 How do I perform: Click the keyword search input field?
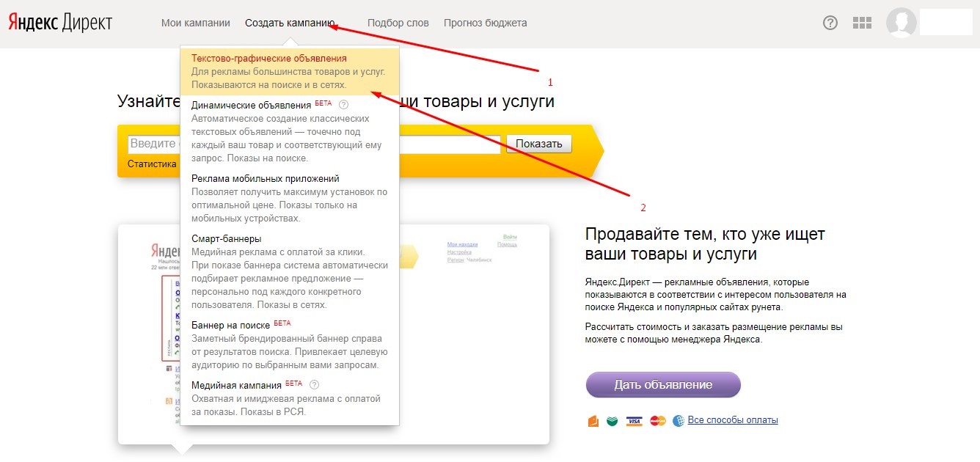314,144
